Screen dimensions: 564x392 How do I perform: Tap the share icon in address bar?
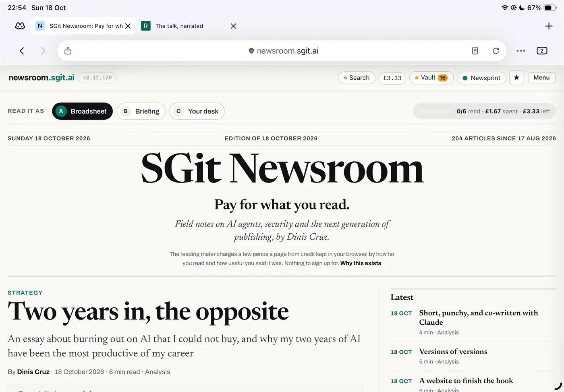(68, 51)
